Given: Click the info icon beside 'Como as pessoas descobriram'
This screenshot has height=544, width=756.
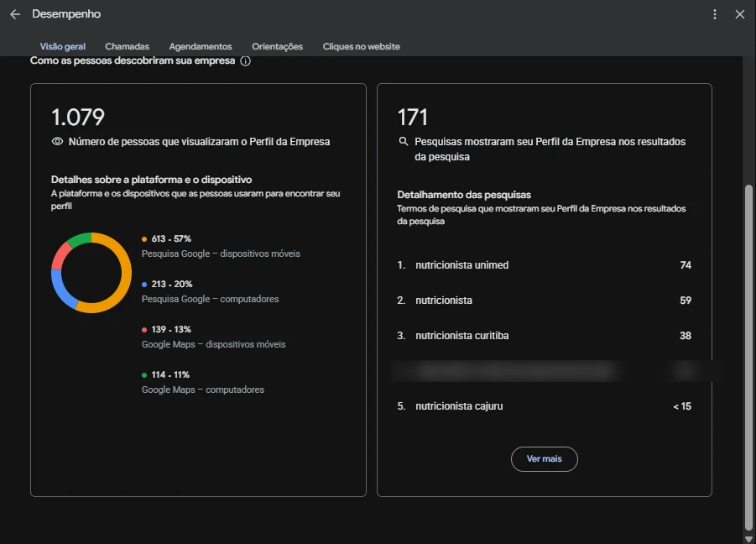Looking at the screenshot, I should [x=245, y=60].
